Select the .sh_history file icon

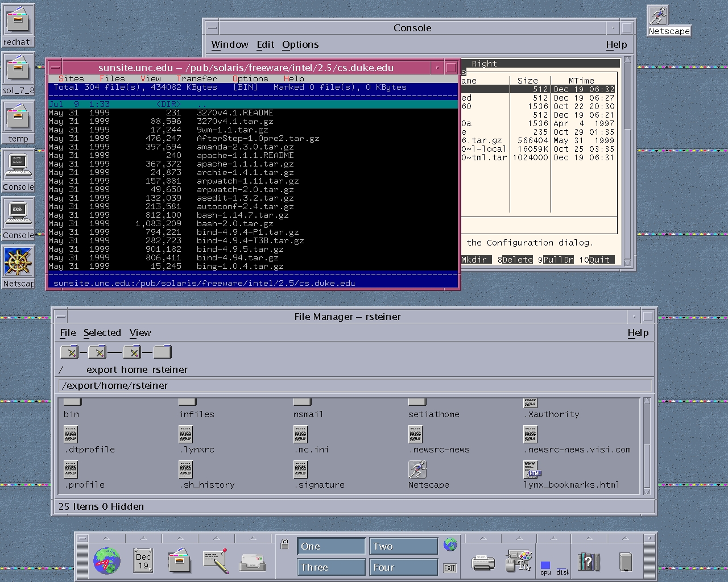tap(186, 470)
